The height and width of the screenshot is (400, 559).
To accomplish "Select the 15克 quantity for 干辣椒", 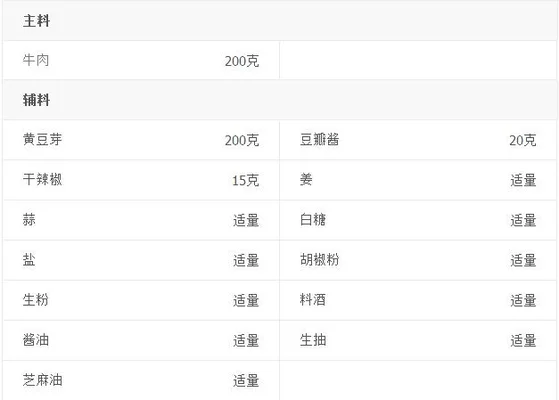I will pos(246,180).
